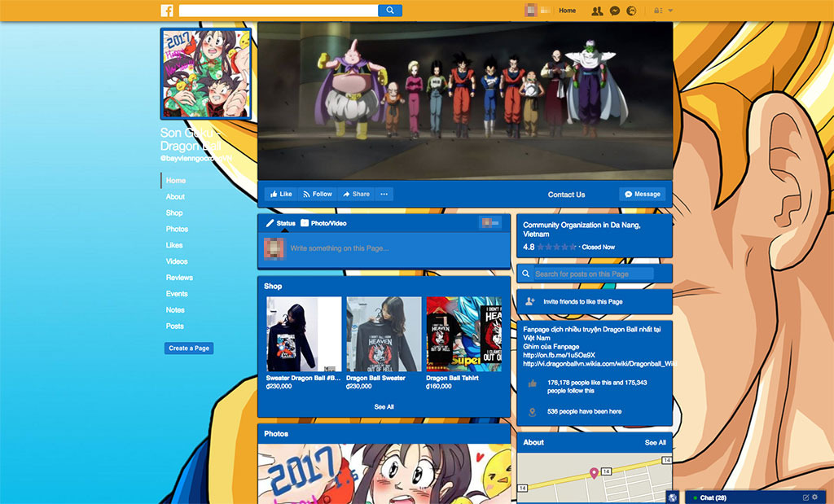Screen dimensions: 834x504
Task: Open chat settings gear icon
Action: point(814,497)
